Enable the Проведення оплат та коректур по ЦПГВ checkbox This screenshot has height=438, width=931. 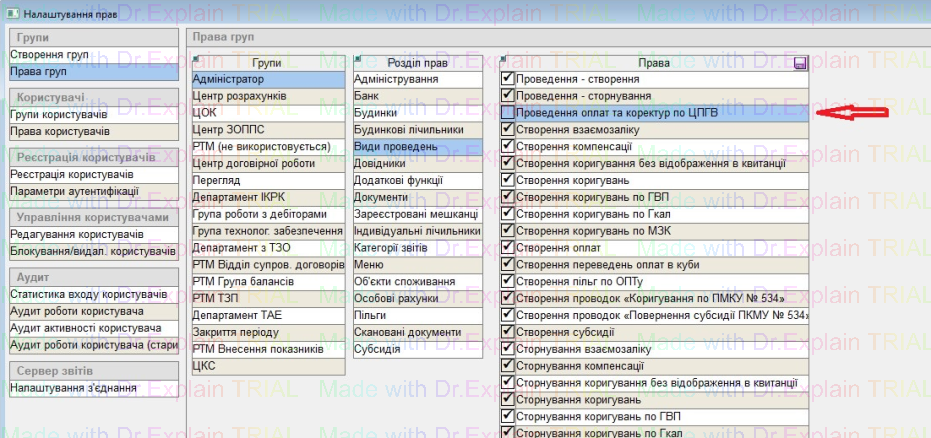508,113
